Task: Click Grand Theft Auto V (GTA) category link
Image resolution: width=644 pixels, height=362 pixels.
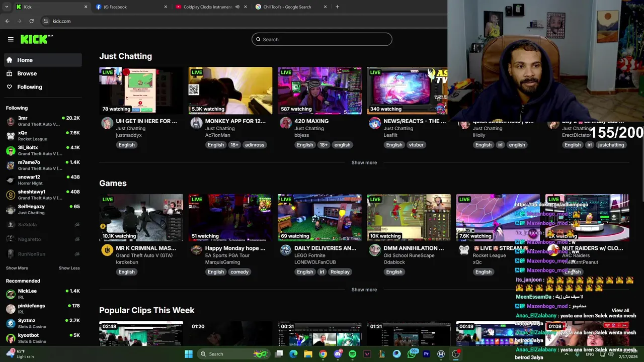Action: coord(144,255)
